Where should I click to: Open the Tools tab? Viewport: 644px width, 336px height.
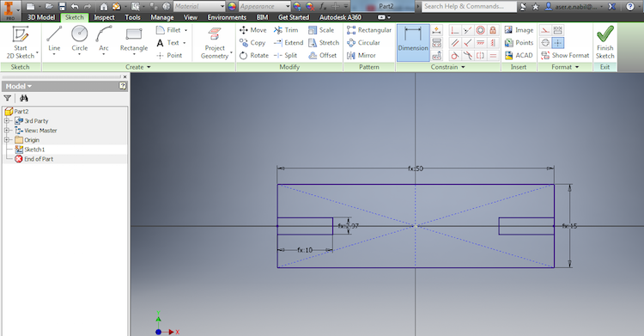point(132,17)
